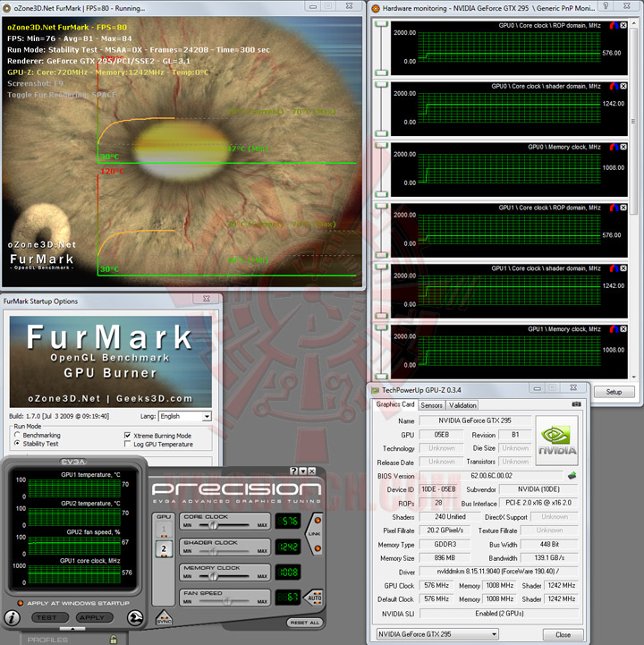Select the Benchmarking run mode

(17, 435)
